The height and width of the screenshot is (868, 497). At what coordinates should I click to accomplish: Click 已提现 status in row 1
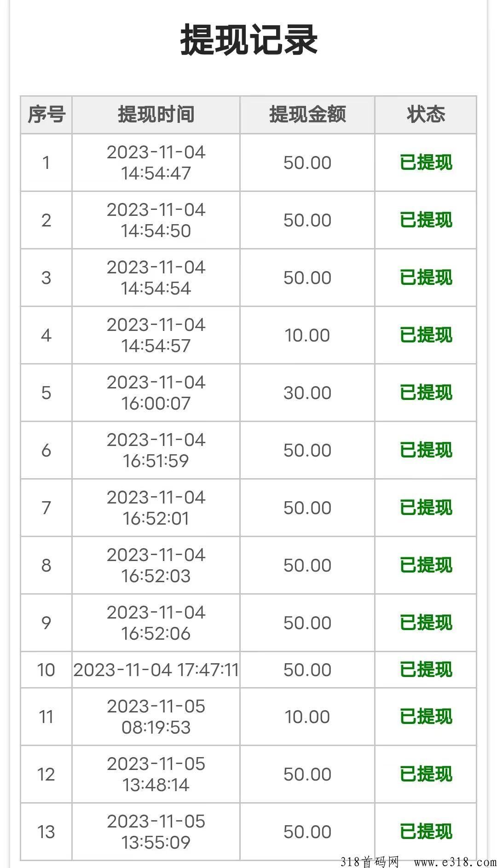pos(426,162)
